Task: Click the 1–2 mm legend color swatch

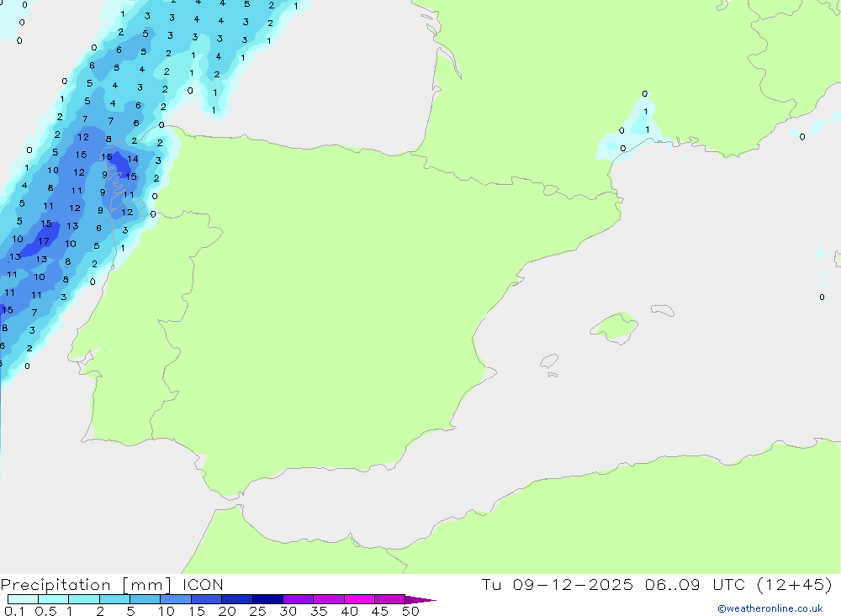Action: coord(84,599)
